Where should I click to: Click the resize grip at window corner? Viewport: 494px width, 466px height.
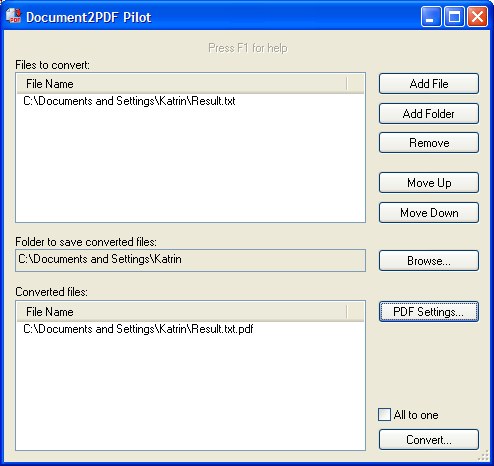pyautogui.click(x=483, y=455)
